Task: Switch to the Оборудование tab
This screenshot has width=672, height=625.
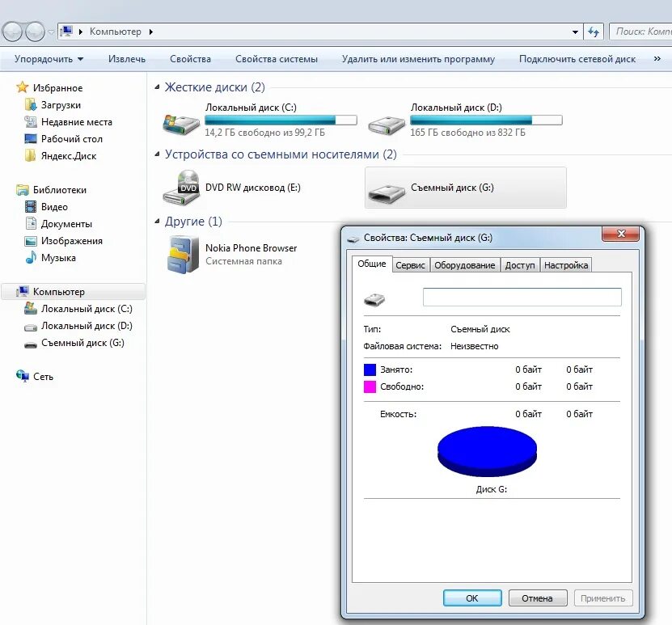Action: point(464,265)
